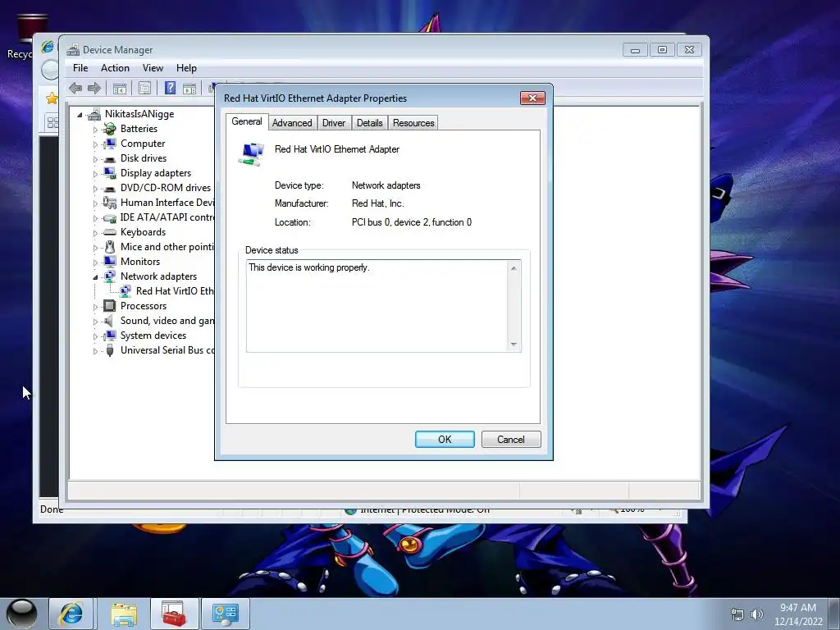This screenshot has width=840, height=630.
Task: Select the System devices category icon
Action: click(x=109, y=336)
